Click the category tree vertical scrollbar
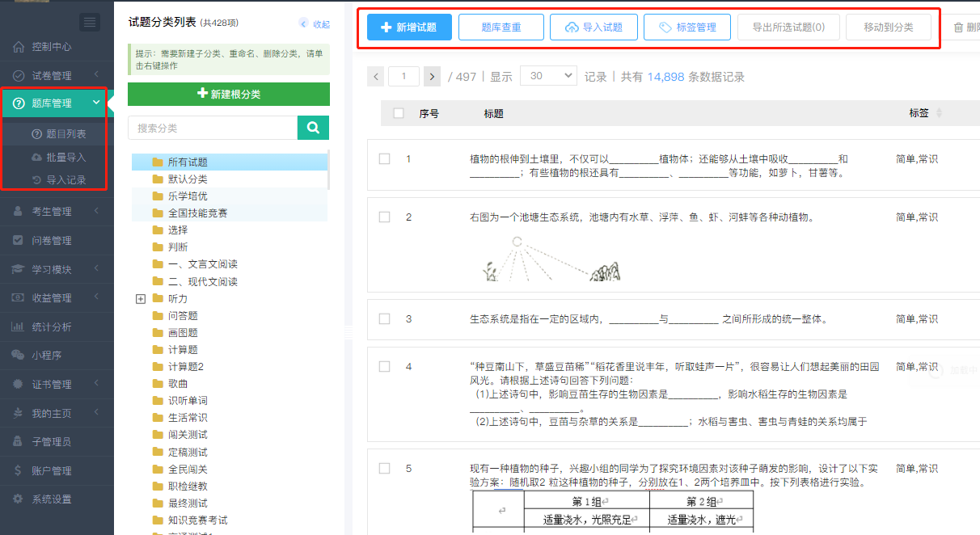 pos(328,170)
